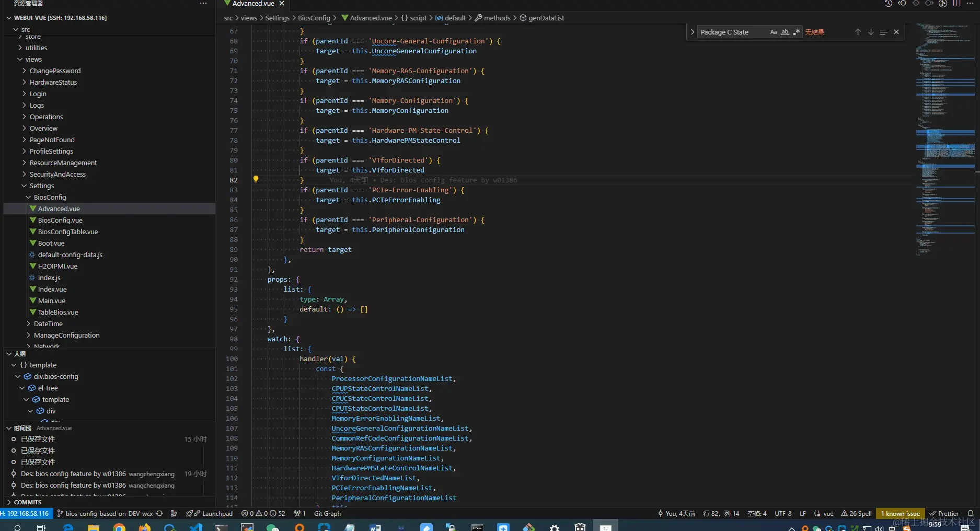Toggle Match Whole Word in find widget
980x531 pixels.
[x=785, y=32]
